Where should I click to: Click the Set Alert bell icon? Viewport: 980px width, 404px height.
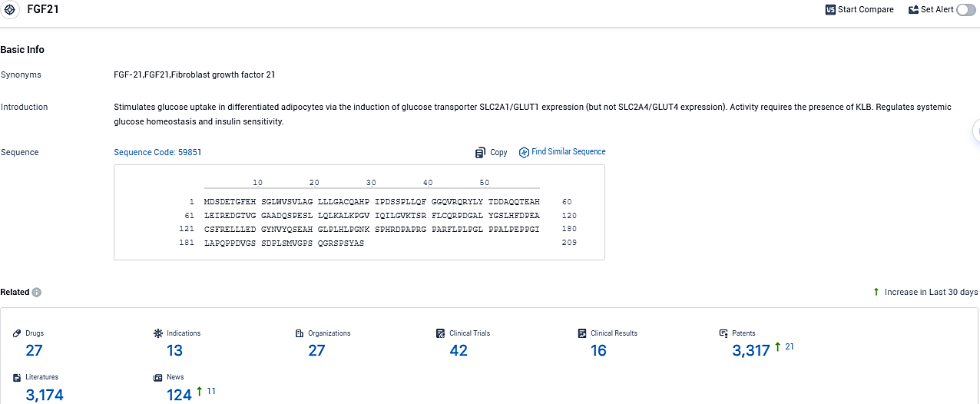pyautogui.click(x=913, y=9)
